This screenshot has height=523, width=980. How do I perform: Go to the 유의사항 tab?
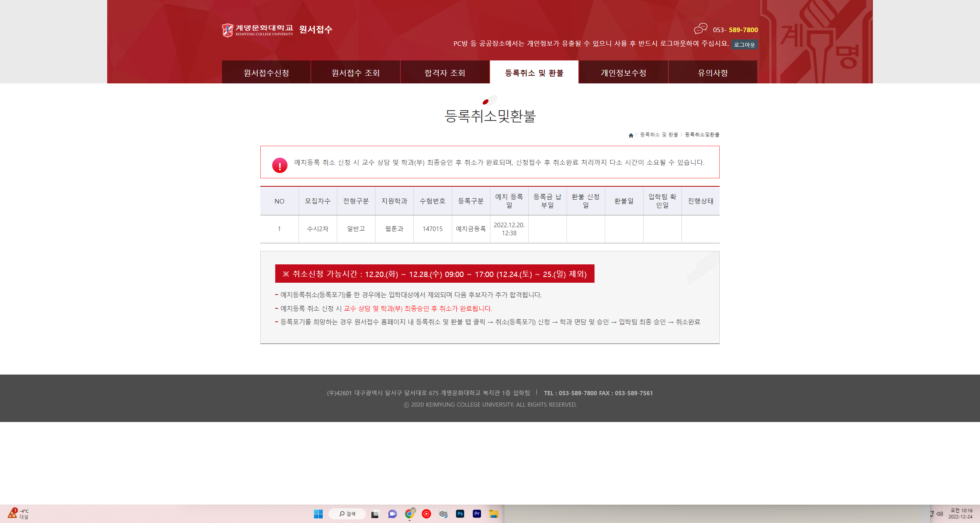click(x=712, y=73)
